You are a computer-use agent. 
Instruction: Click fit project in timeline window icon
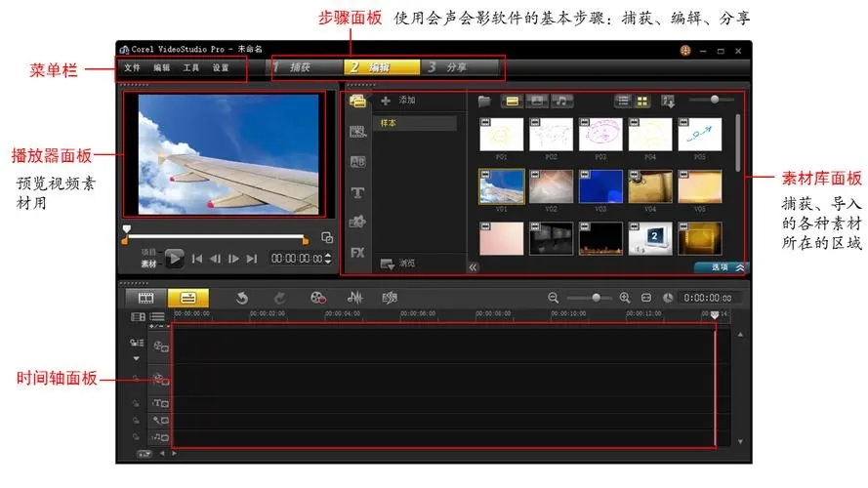tap(646, 297)
